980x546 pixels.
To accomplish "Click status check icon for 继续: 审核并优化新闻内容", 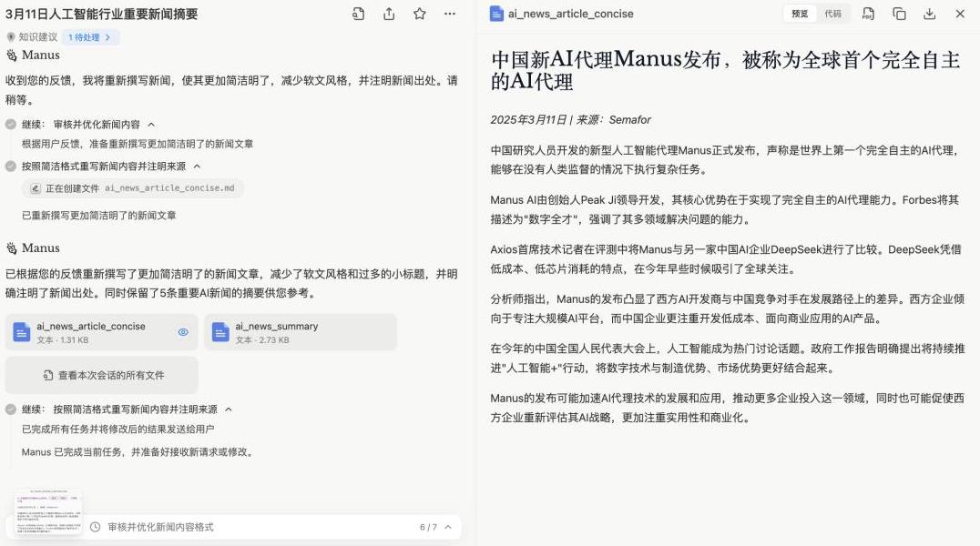I will [x=11, y=125].
